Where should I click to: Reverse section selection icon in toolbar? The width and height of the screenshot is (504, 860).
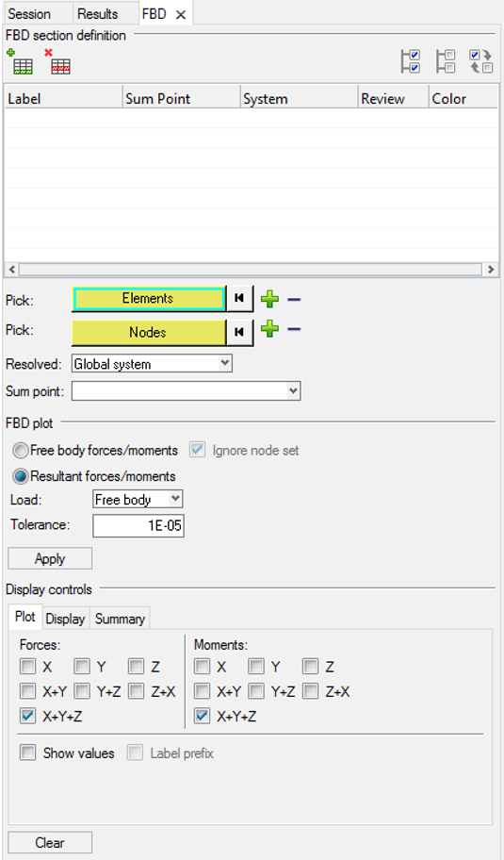point(481,61)
